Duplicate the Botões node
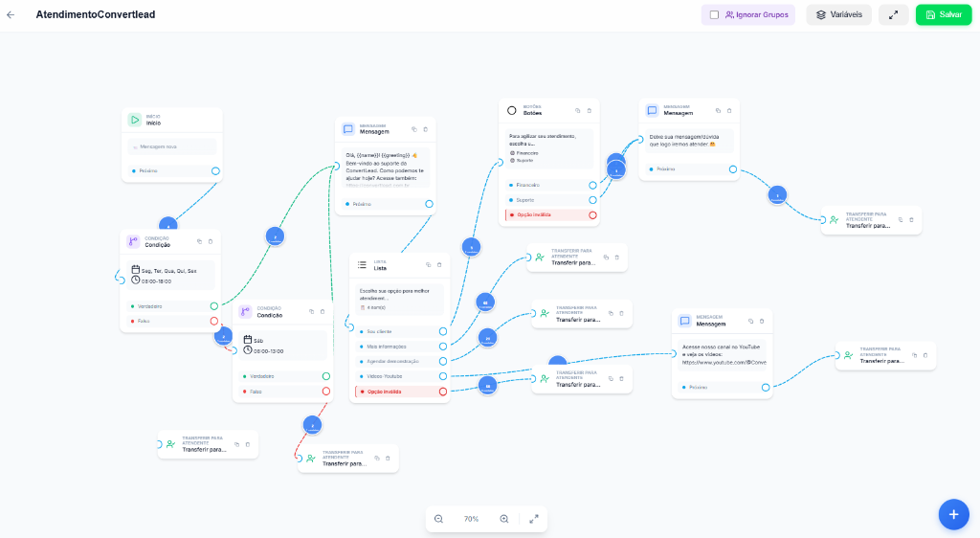Image resolution: width=980 pixels, height=538 pixels. pos(577,111)
